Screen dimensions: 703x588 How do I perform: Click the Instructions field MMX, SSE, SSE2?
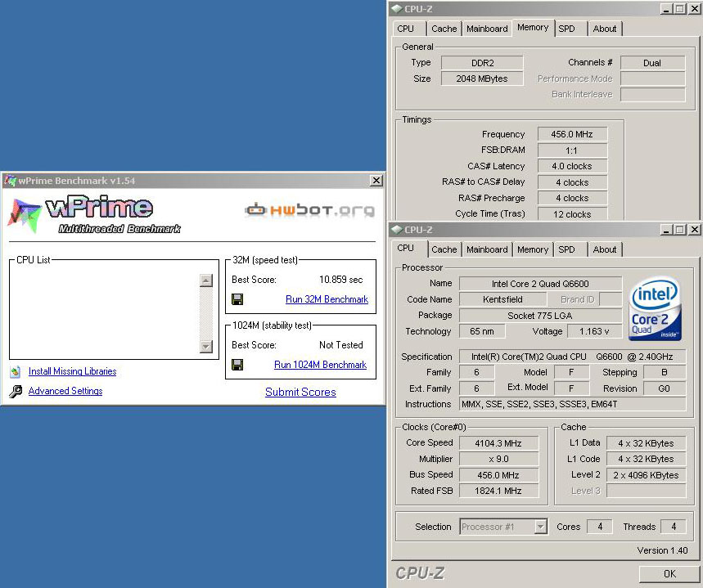click(573, 404)
